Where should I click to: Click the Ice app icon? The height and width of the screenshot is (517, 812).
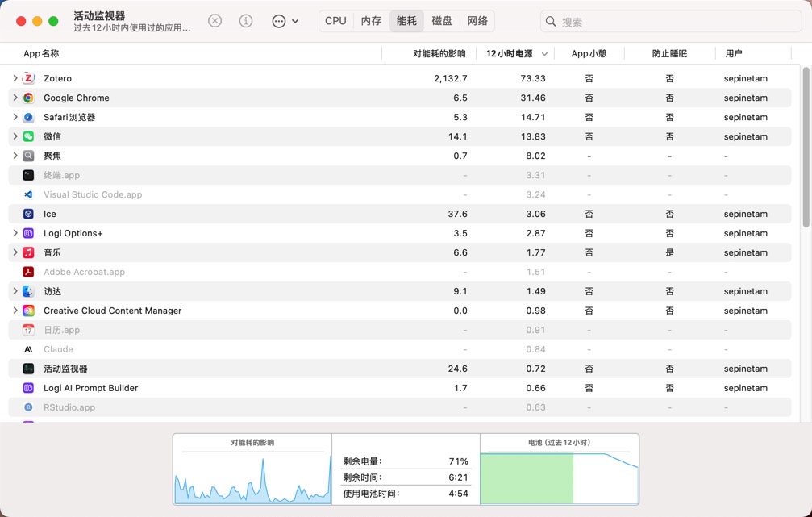pos(28,214)
